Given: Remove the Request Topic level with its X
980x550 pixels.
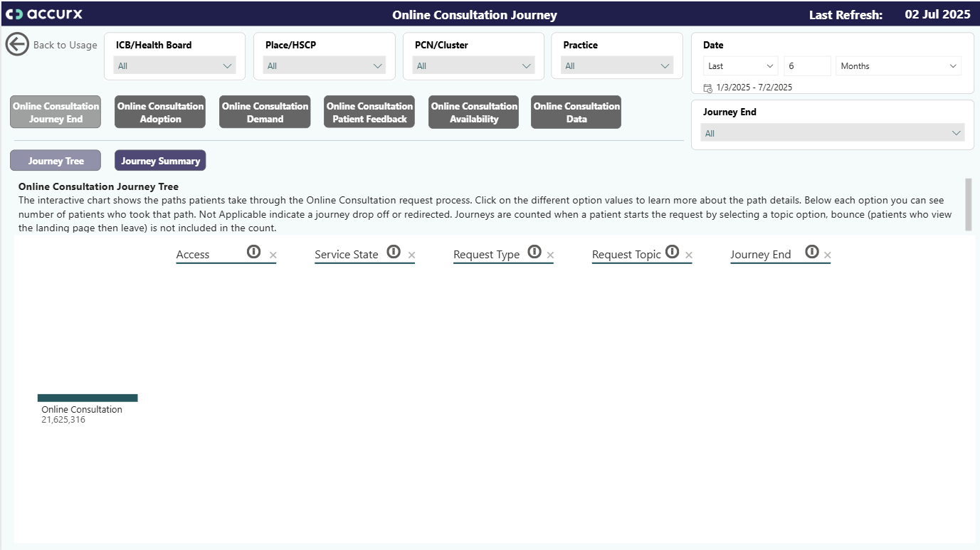Looking at the screenshot, I should tap(689, 255).
